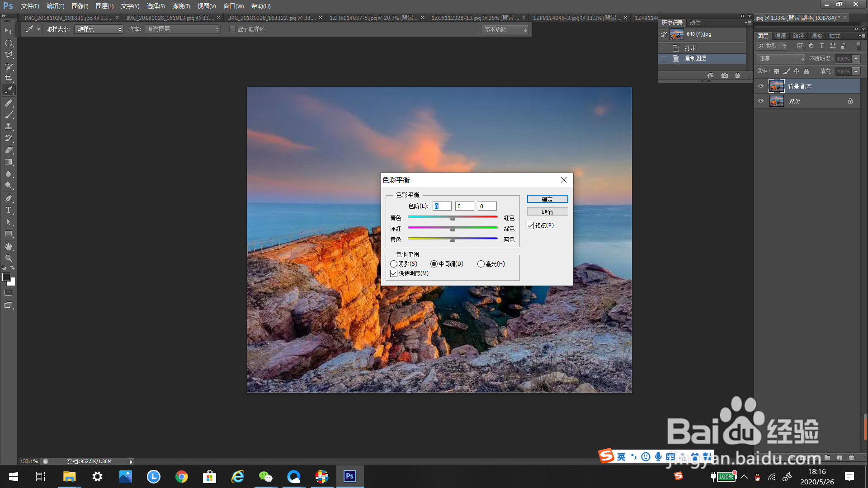
Task: Expand the 基本功能 workspace dropdown
Action: (x=504, y=29)
